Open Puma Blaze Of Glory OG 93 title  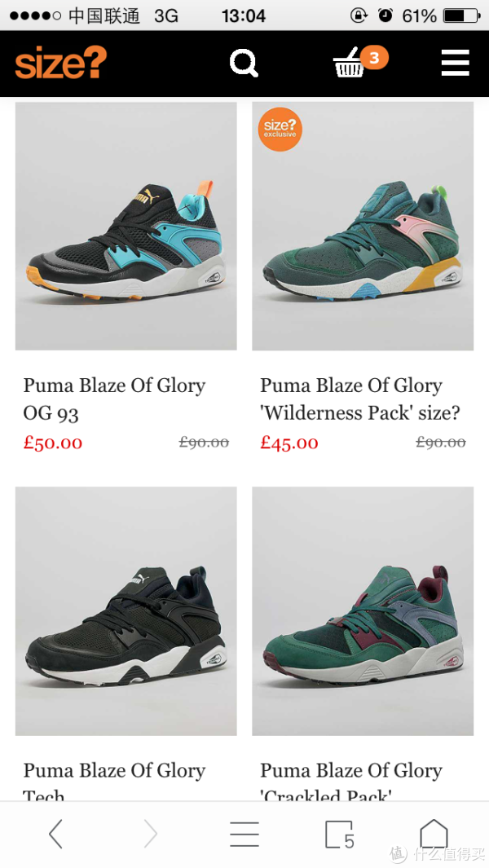pos(114,399)
